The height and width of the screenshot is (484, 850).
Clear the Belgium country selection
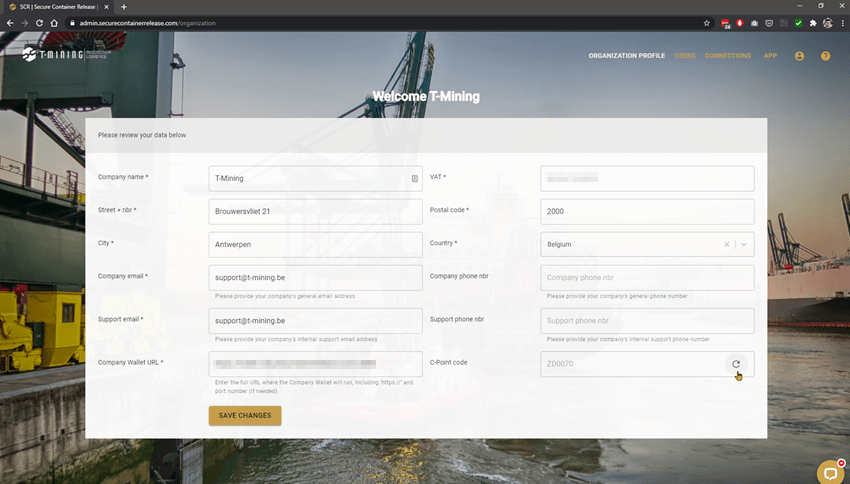click(x=726, y=244)
